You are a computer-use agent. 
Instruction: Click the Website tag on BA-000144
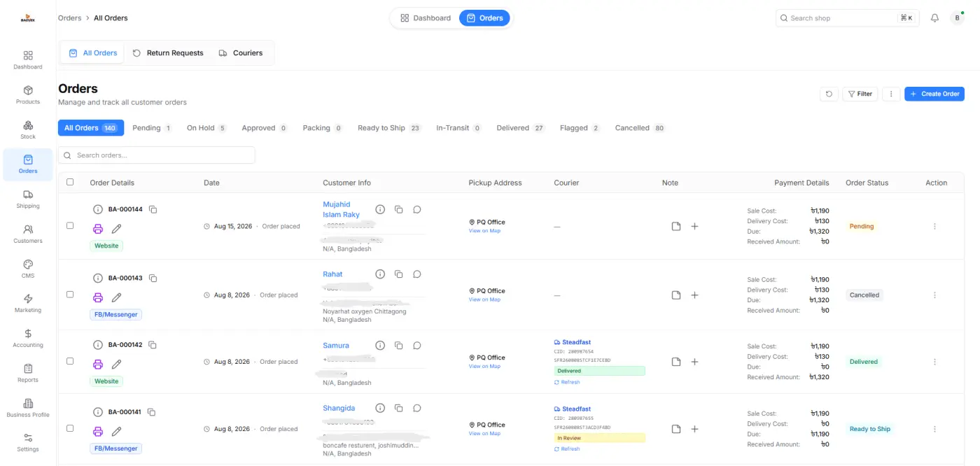click(106, 246)
